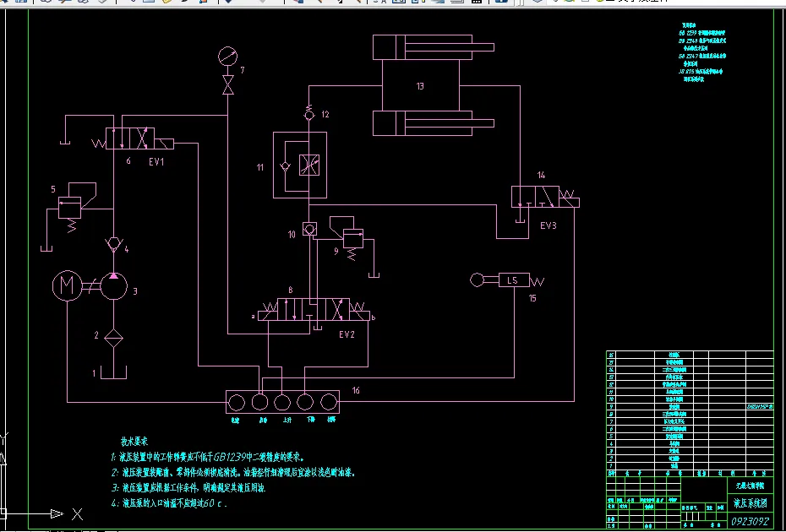
Task: Select the diamond filter symbol beside label 2
Action: pos(114,339)
